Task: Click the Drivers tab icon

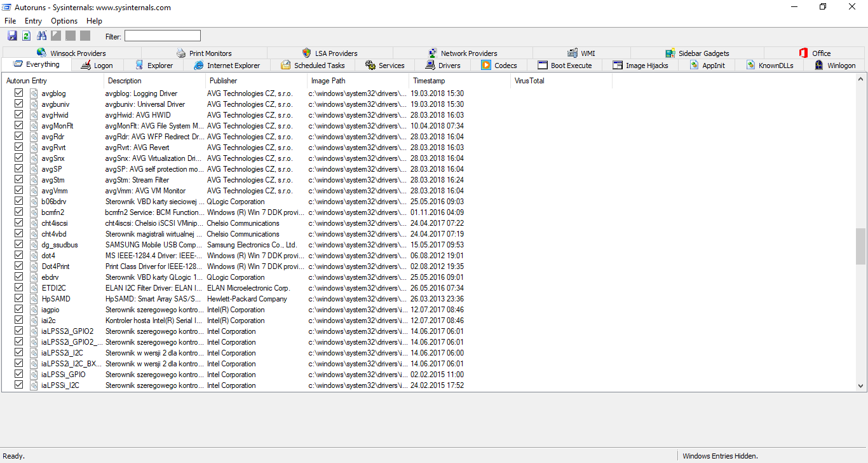Action: pyautogui.click(x=430, y=65)
